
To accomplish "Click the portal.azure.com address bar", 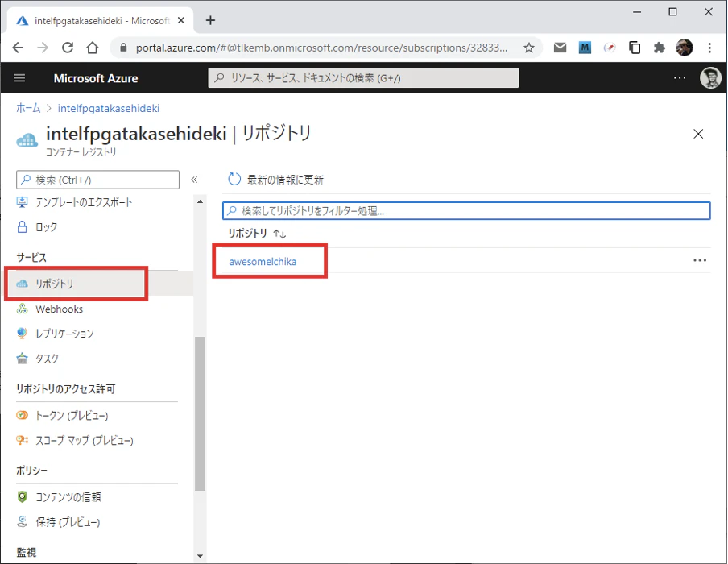I will (x=321, y=48).
